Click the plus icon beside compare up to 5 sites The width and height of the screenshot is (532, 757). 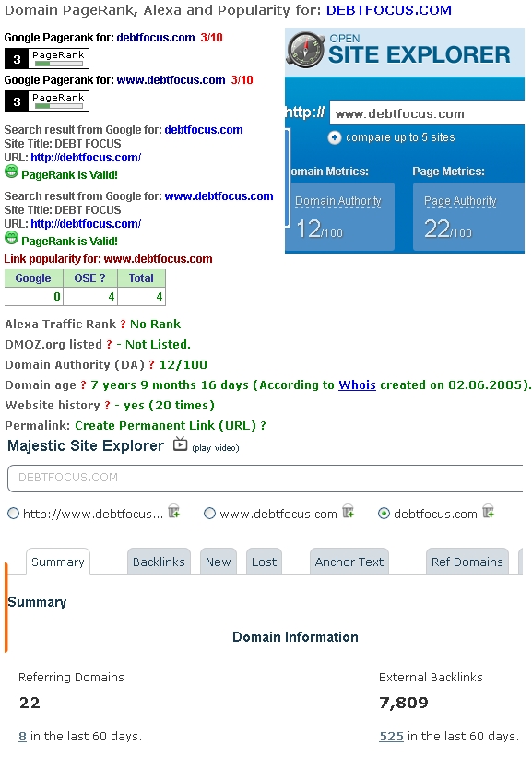tap(334, 137)
